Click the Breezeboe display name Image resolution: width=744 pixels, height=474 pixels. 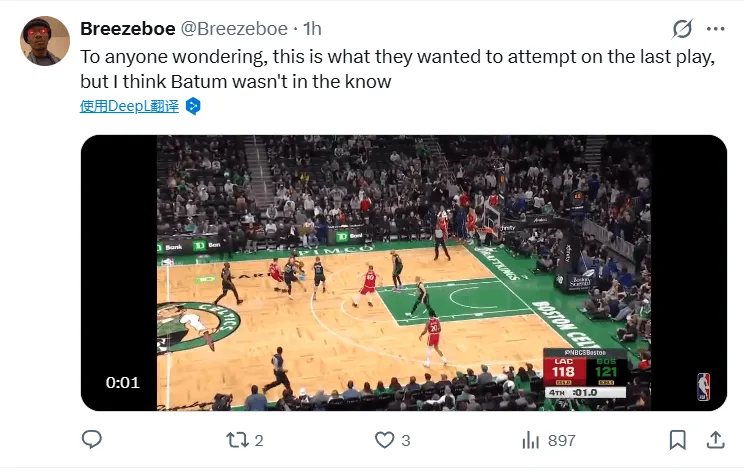click(x=128, y=29)
